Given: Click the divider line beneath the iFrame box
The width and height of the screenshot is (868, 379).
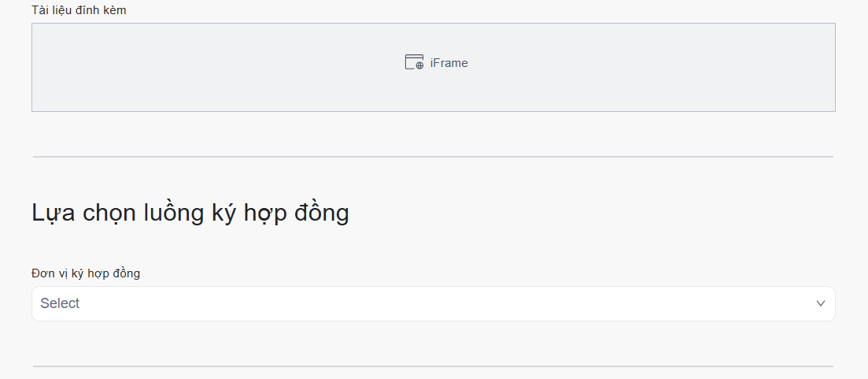Looking at the screenshot, I should pyautogui.click(x=433, y=157).
